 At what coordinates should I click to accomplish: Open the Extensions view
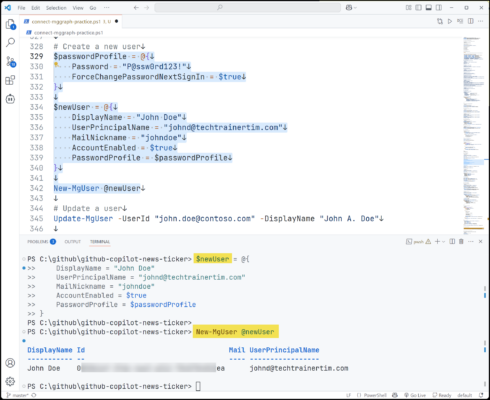10,80
